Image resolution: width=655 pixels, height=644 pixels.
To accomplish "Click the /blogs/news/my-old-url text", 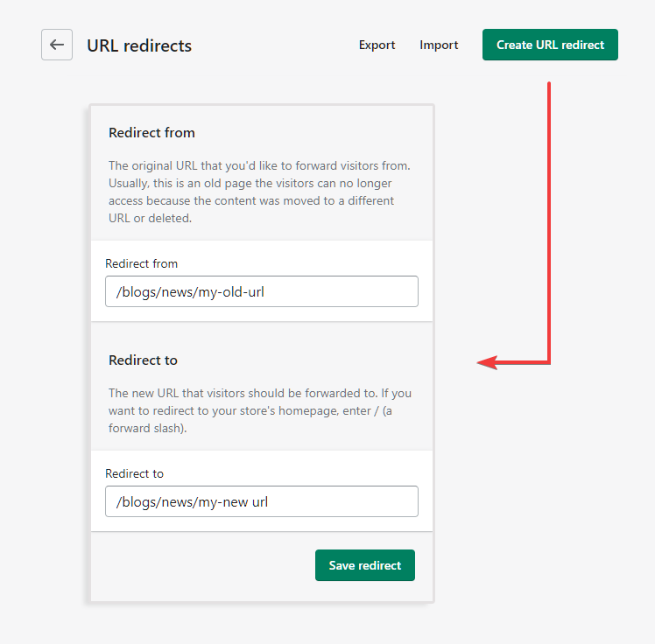I will pyautogui.click(x=190, y=291).
